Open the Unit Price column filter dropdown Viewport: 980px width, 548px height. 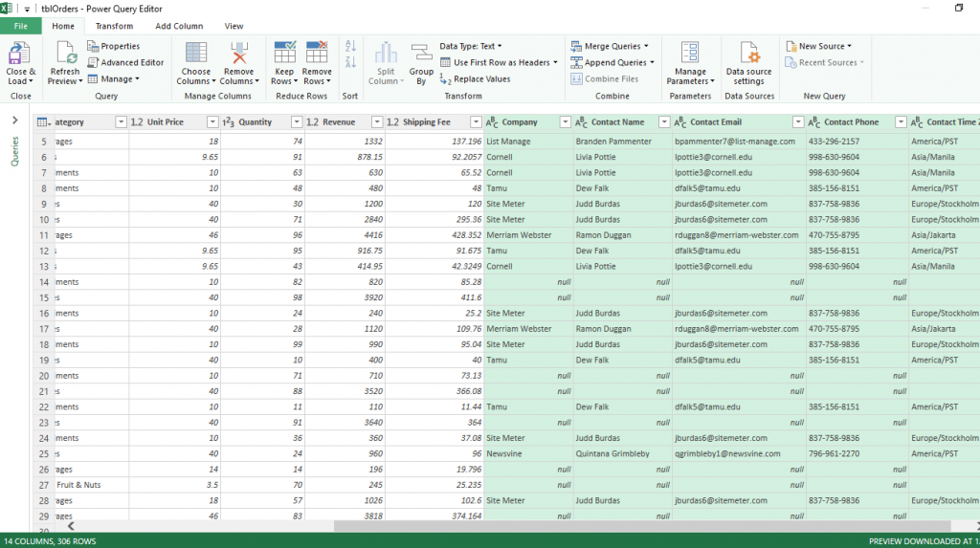pyautogui.click(x=212, y=122)
